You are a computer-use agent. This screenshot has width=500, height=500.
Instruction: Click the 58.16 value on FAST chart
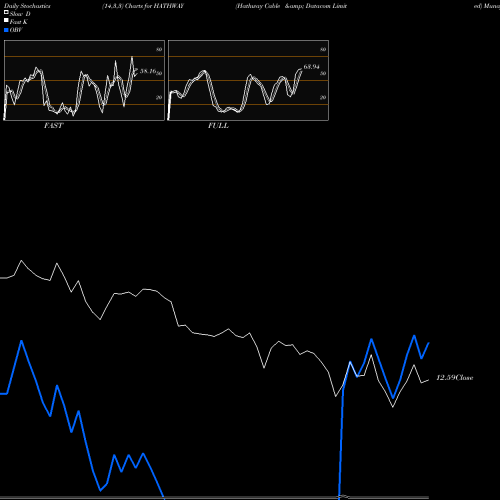pos(148,71)
